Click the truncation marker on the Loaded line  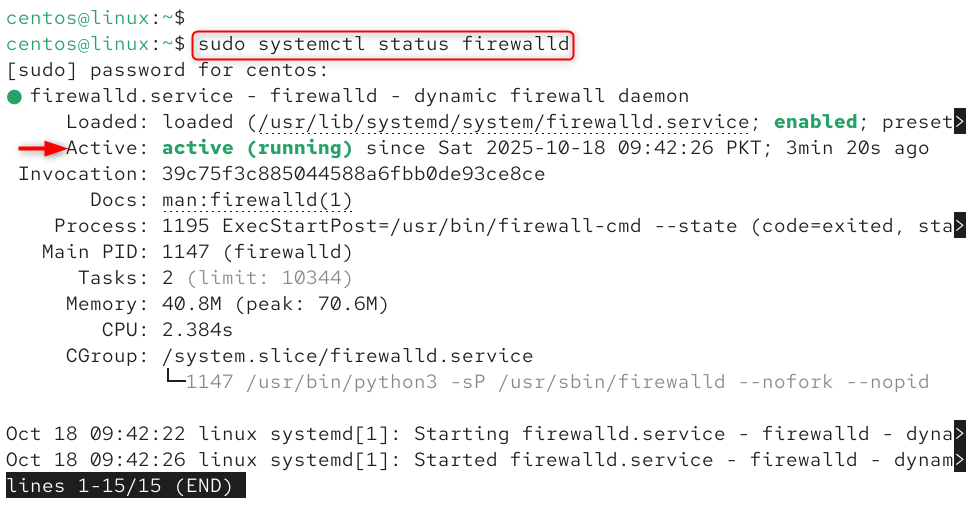point(960,123)
